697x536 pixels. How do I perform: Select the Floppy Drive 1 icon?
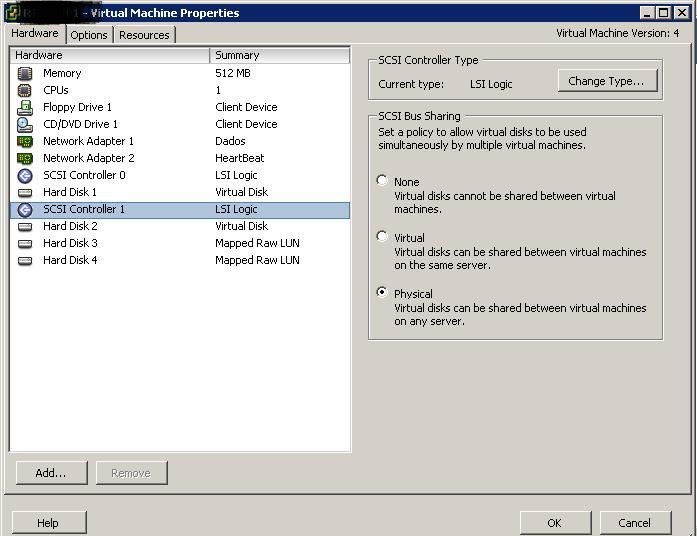pos(25,108)
